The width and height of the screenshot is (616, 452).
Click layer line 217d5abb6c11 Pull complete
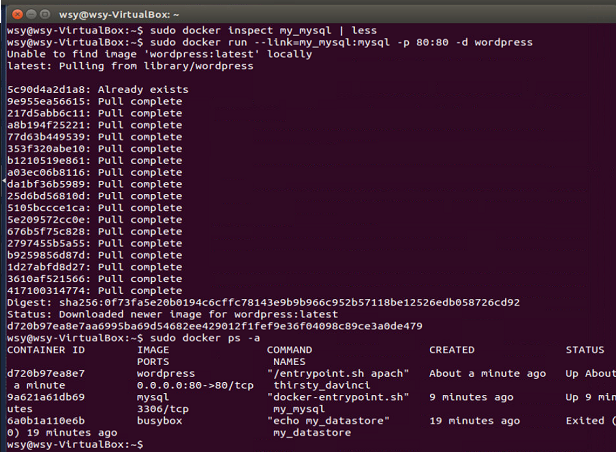point(95,113)
